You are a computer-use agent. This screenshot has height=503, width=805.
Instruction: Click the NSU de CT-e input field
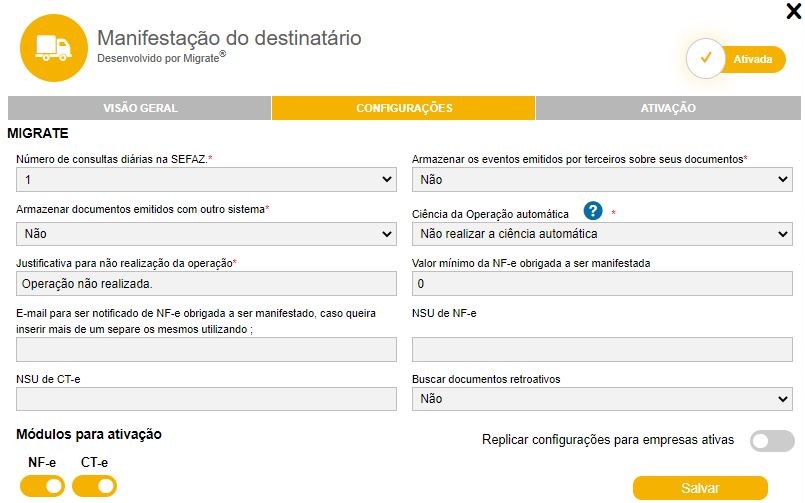206,399
